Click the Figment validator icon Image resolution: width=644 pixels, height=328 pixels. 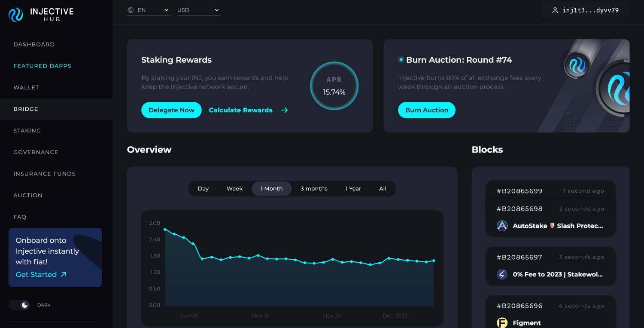(x=502, y=322)
